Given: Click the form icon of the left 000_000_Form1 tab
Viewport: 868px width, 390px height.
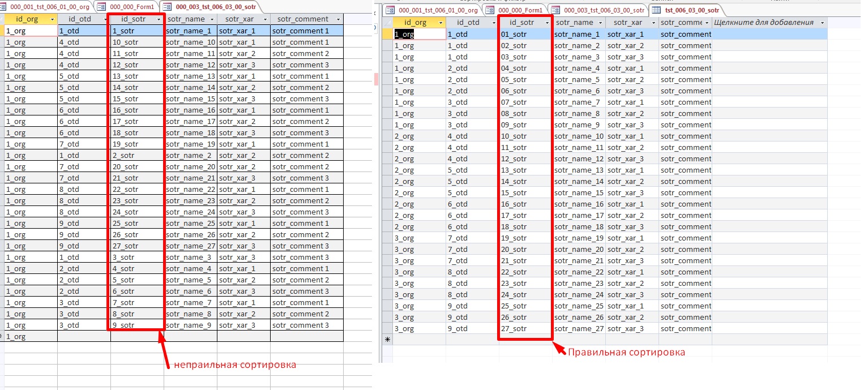Looking at the screenshot, I should [x=102, y=7].
